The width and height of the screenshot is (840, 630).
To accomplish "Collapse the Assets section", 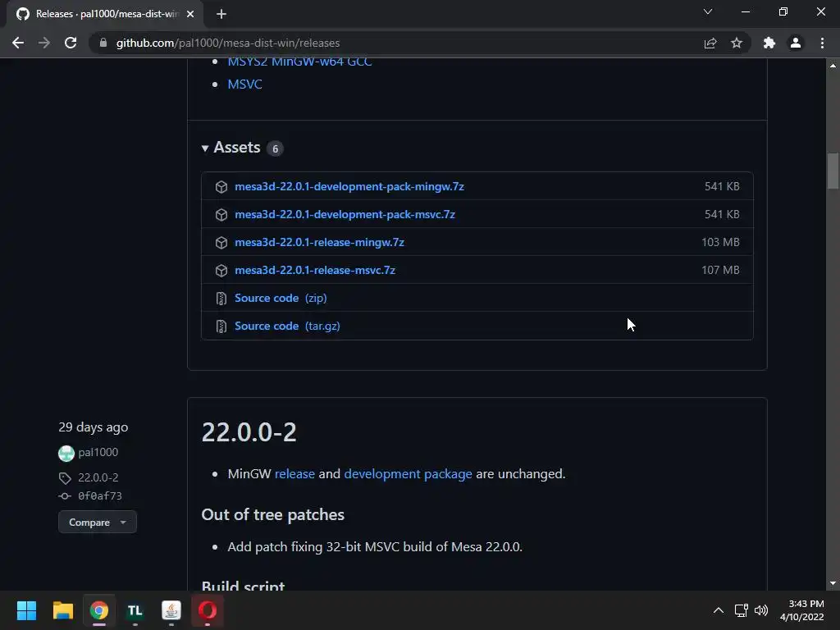I will click(205, 148).
